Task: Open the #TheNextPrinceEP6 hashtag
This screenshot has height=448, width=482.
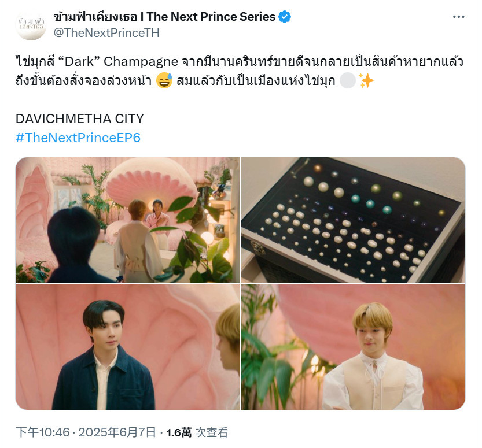Action: [x=78, y=138]
